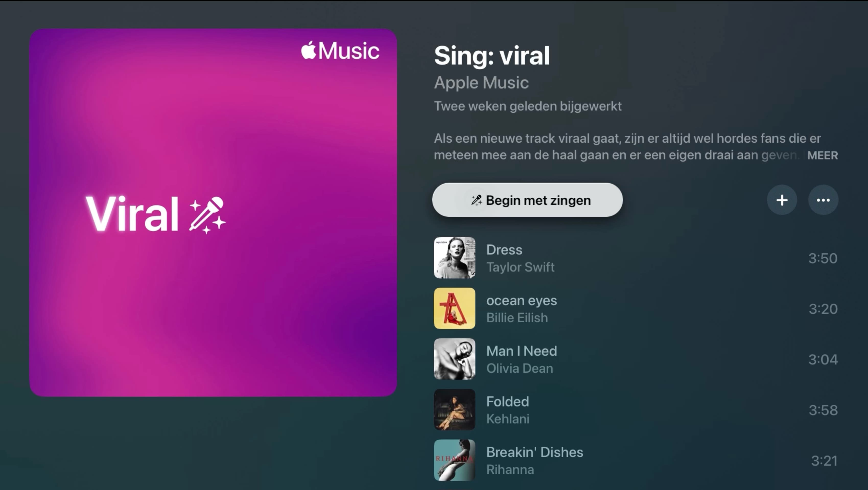
Task: Click the sparkle microphone icon beside Viral
Action: [207, 215]
